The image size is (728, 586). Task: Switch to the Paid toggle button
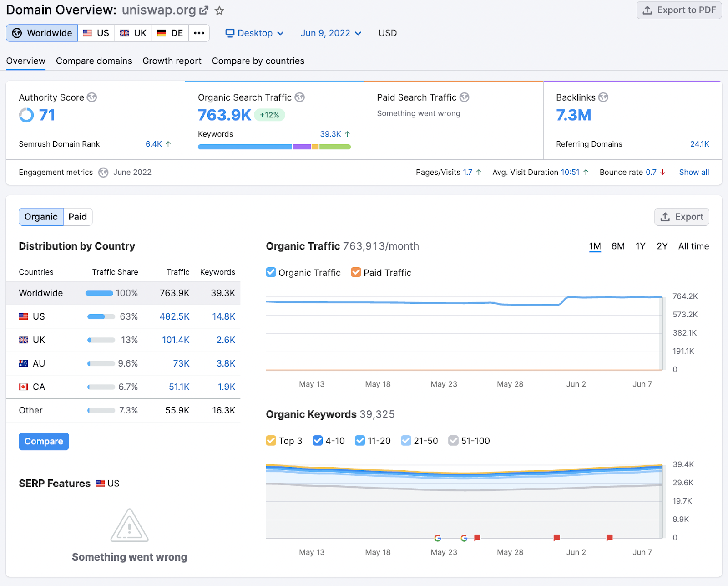coord(78,217)
